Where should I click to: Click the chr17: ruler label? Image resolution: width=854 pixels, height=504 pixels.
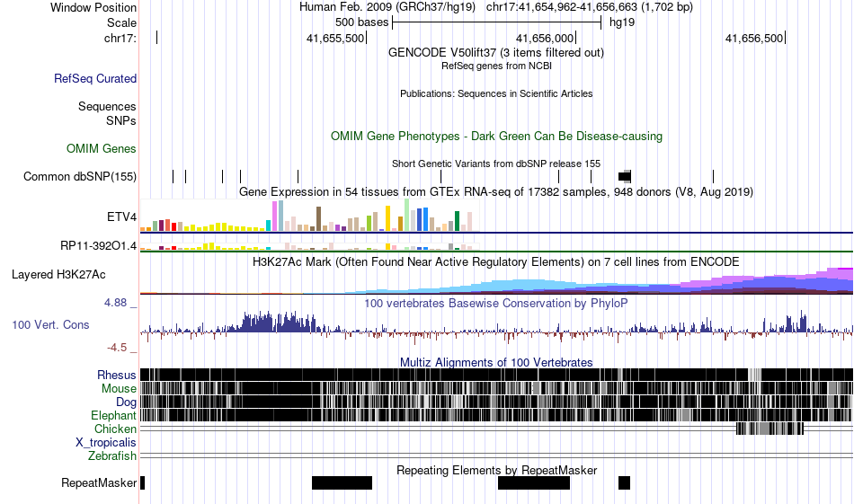pos(120,38)
